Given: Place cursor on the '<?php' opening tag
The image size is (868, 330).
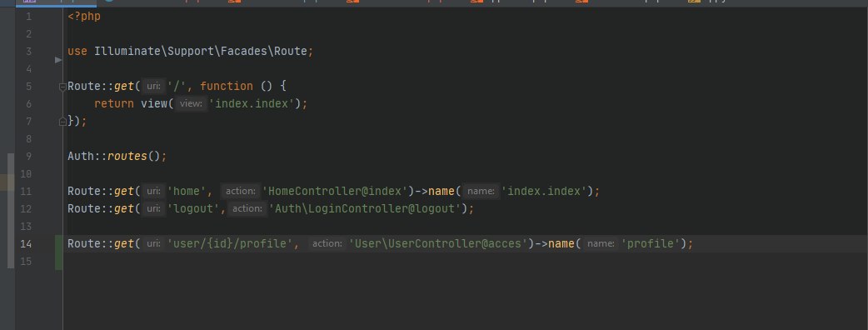Looking at the screenshot, I should tap(84, 16).
